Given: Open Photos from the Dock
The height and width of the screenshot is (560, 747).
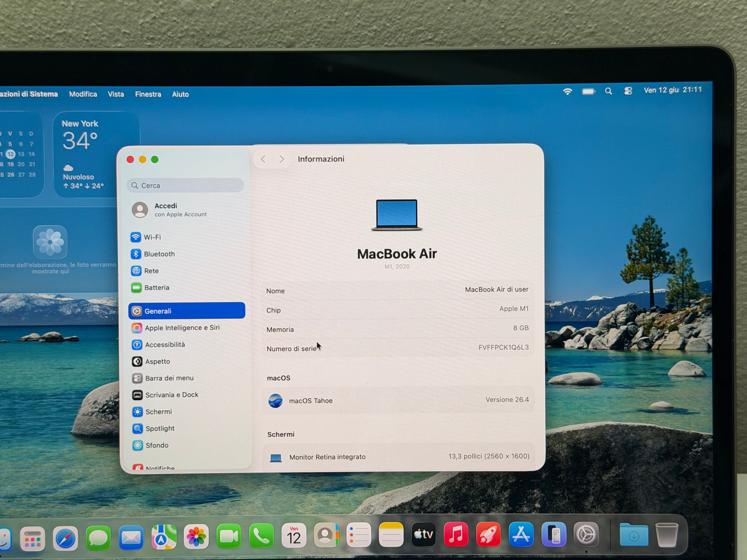Looking at the screenshot, I should pyautogui.click(x=196, y=537).
